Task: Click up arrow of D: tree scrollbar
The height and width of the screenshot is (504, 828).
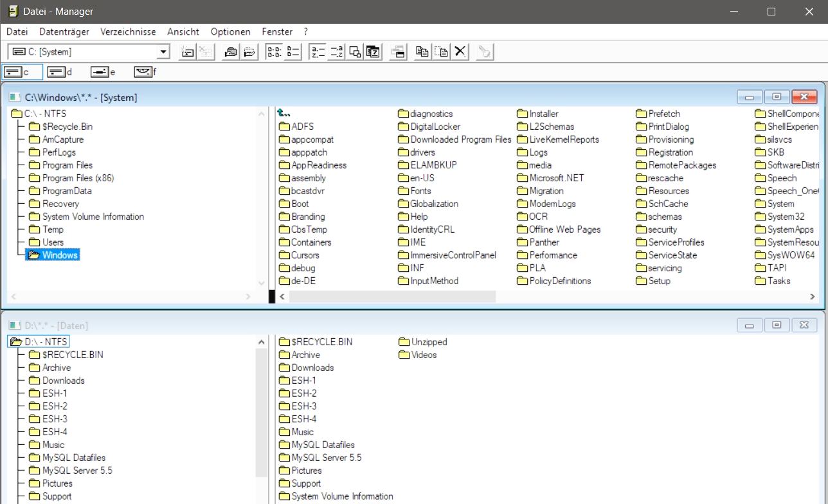Action: (x=261, y=342)
